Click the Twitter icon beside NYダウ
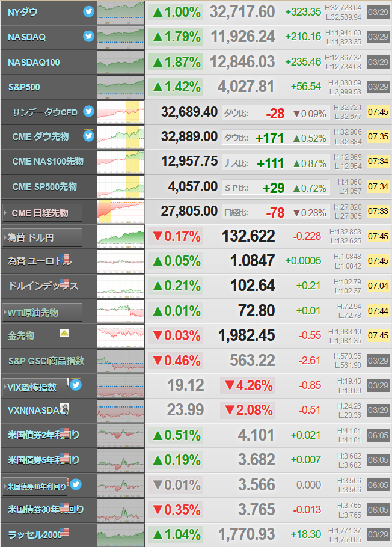Image resolution: width=392 pixels, height=547 pixels. point(88,12)
